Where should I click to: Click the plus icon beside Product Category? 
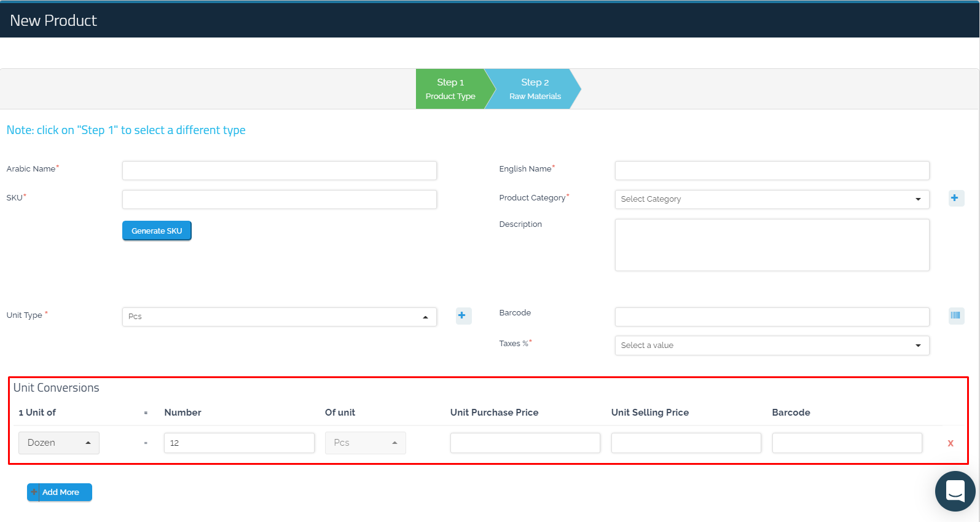click(x=955, y=198)
